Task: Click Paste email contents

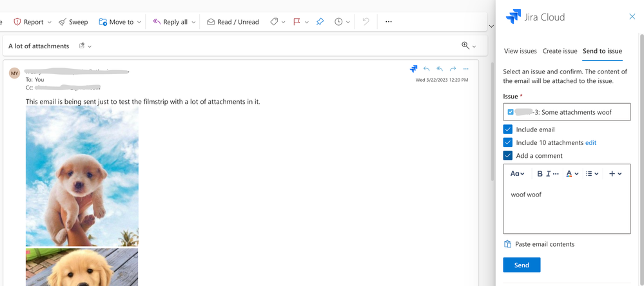Action: pyautogui.click(x=539, y=244)
